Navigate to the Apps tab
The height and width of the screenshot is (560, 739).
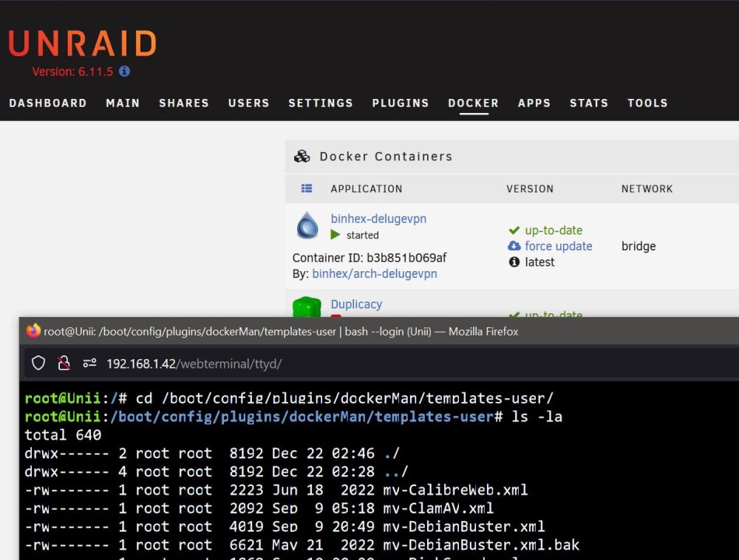pos(534,103)
